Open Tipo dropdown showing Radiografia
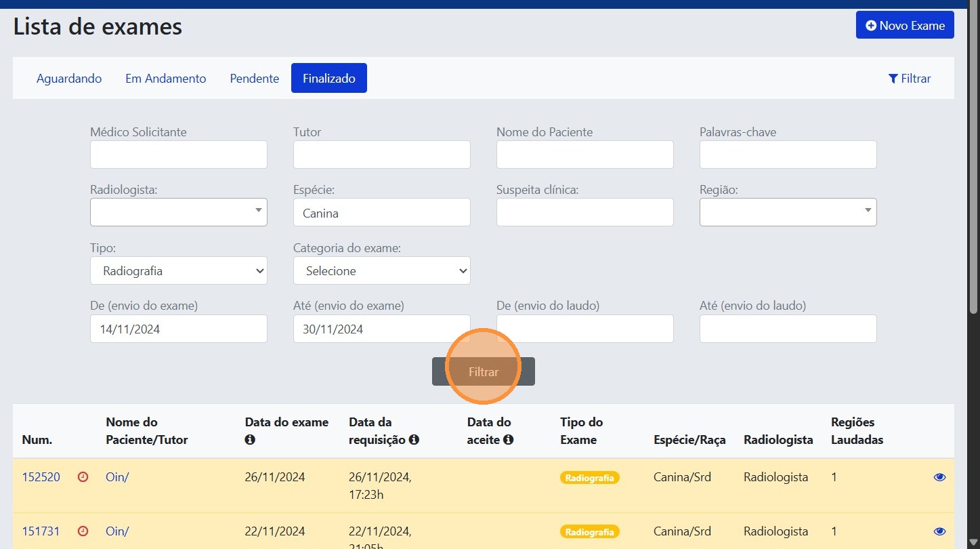980x549 pixels. (179, 271)
